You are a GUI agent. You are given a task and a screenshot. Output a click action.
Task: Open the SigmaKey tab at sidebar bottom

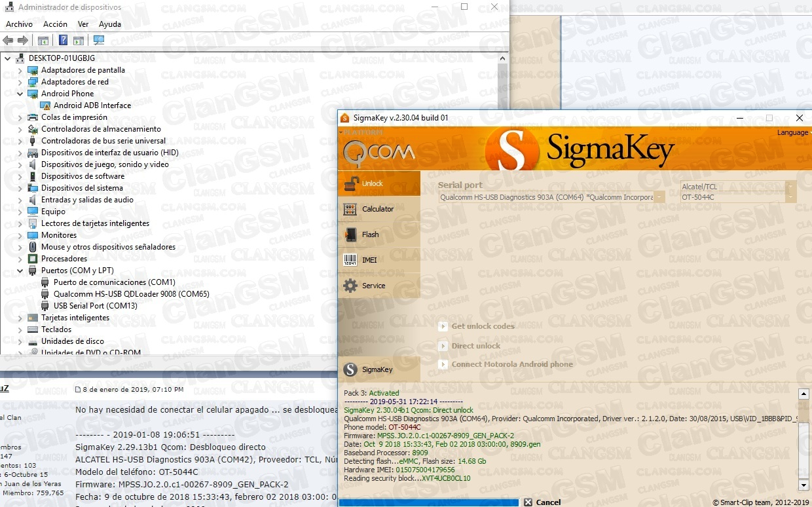point(379,369)
